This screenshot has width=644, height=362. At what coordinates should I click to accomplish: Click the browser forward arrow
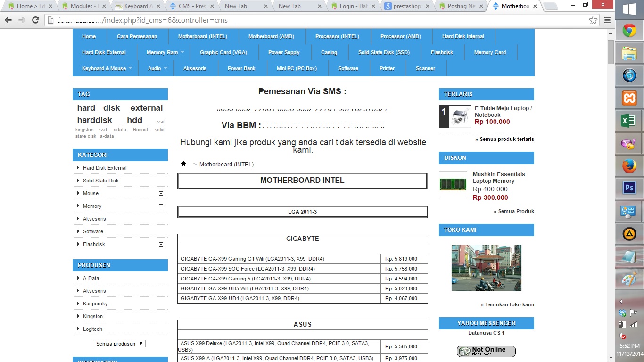coord(22,20)
